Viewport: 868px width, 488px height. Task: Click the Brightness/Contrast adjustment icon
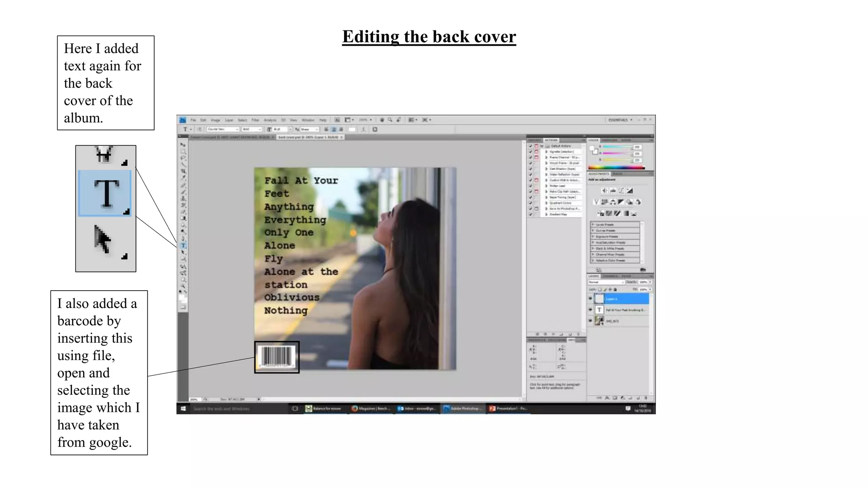point(604,191)
